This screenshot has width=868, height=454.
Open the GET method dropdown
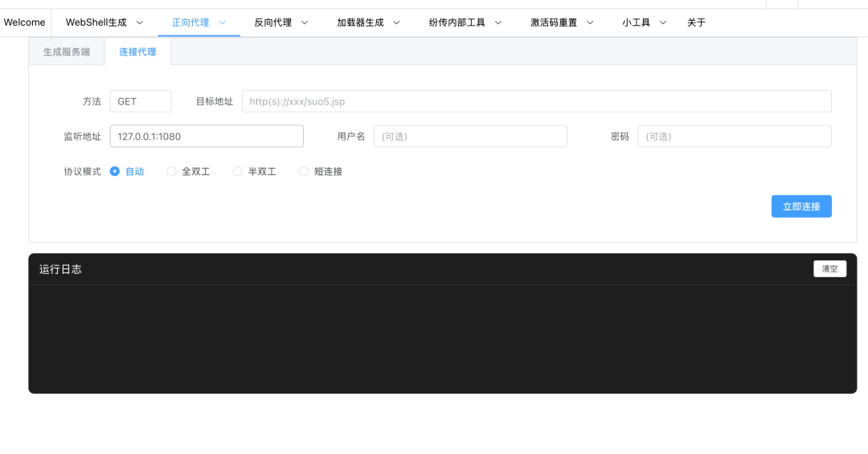coord(141,101)
